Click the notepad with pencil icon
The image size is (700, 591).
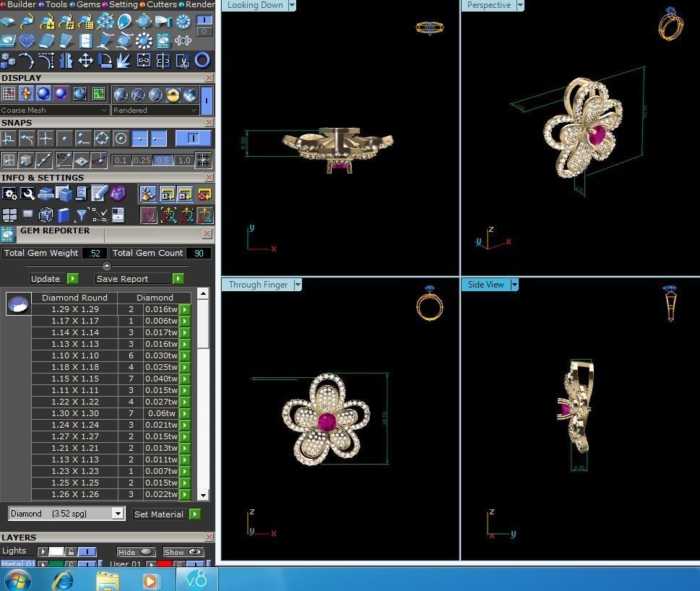tap(99, 194)
